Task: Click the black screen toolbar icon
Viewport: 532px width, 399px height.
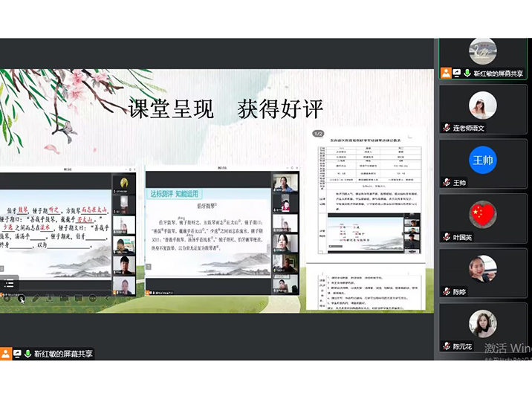Action: (x=64, y=299)
